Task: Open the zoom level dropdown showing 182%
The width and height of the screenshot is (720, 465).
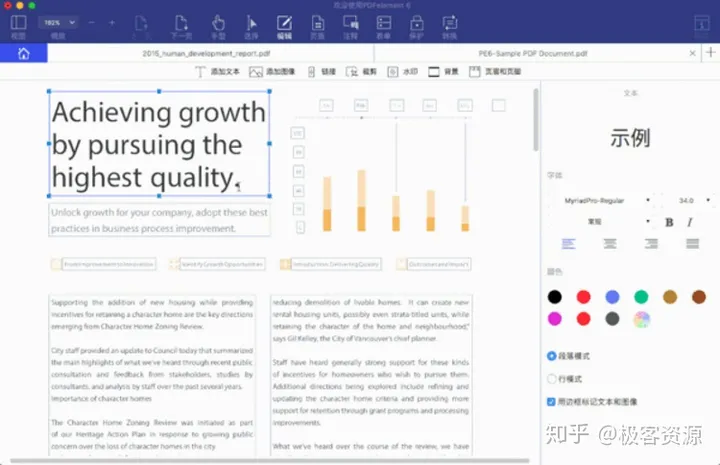Action: (58, 22)
